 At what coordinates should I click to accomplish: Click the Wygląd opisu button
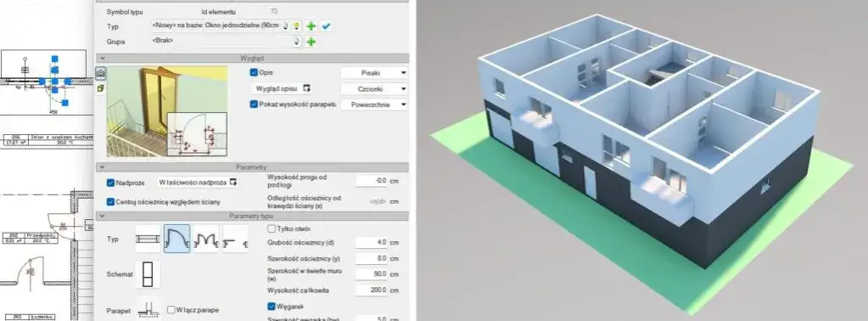283,88
